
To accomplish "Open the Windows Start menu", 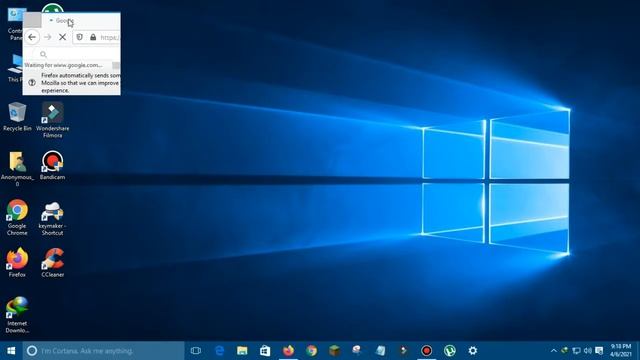I will (x=11, y=351).
